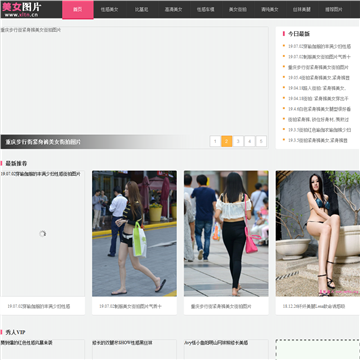Open thumbnail of bikini model sitting
Screen dimensions: 360x360
(318, 234)
